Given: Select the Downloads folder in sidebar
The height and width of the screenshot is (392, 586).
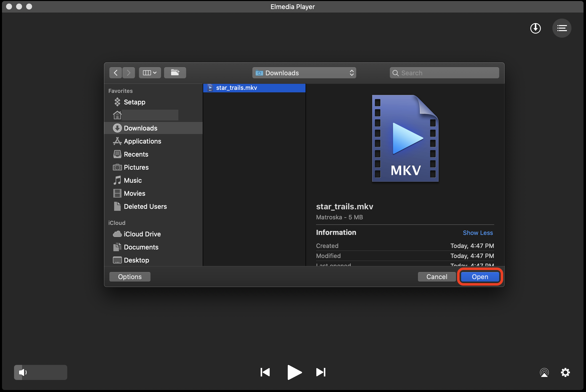Looking at the screenshot, I should (x=140, y=128).
